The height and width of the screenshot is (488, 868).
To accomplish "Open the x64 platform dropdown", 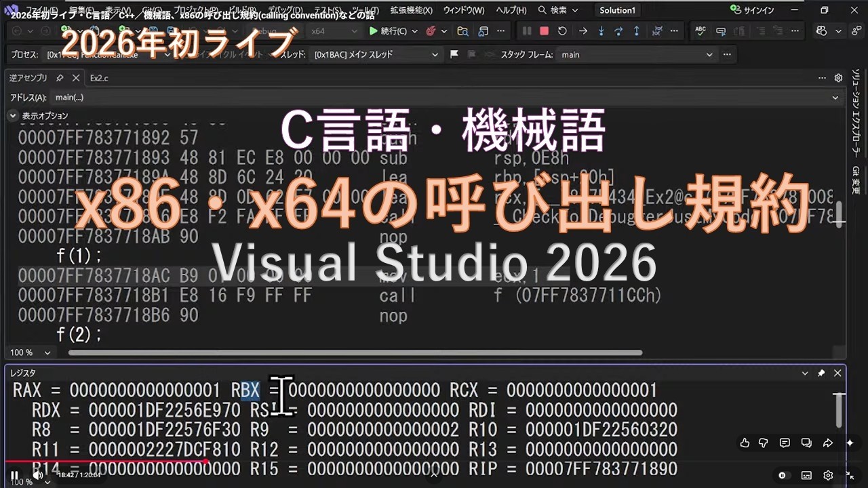I will (x=333, y=31).
